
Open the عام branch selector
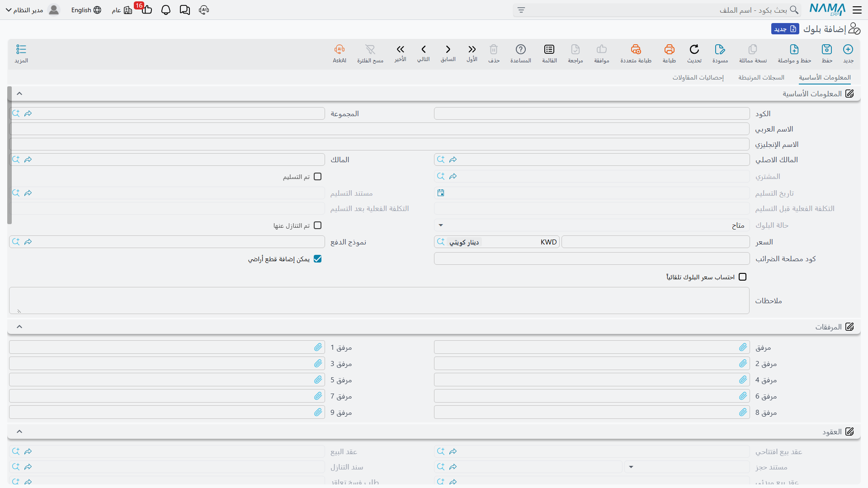tap(122, 10)
